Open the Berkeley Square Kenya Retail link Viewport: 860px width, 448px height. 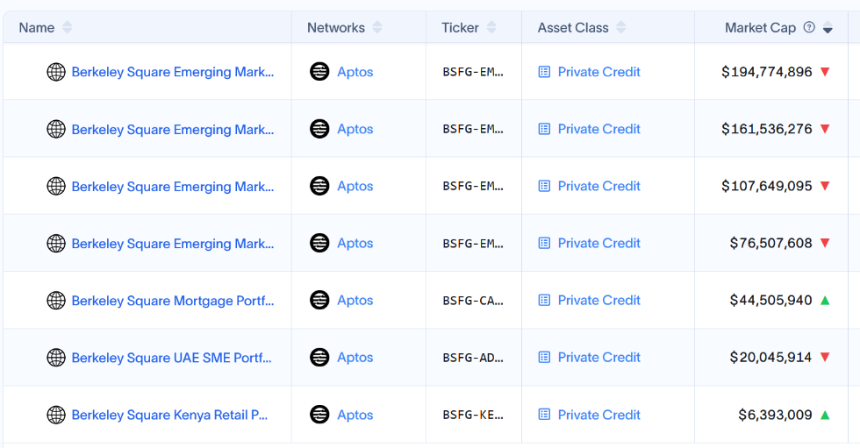pyautogui.click(x=170, y=414)
